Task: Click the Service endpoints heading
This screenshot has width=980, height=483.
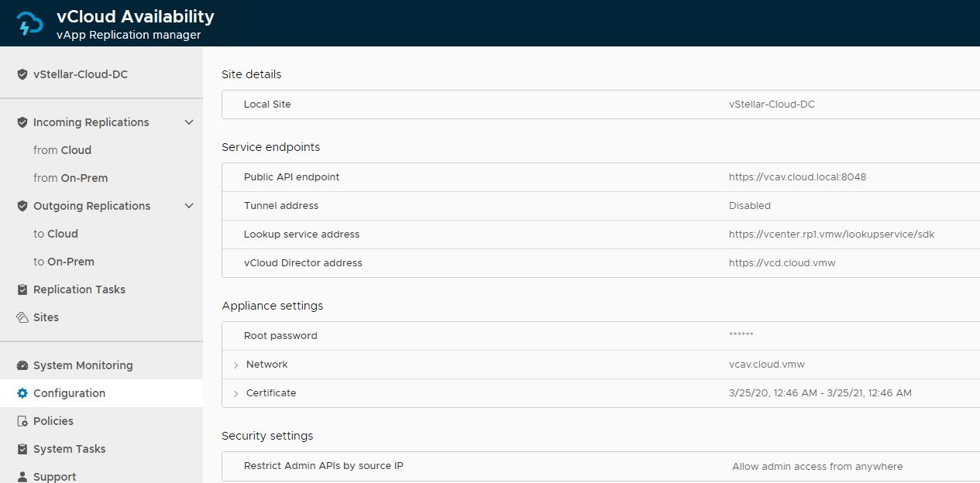Action: 270,147
